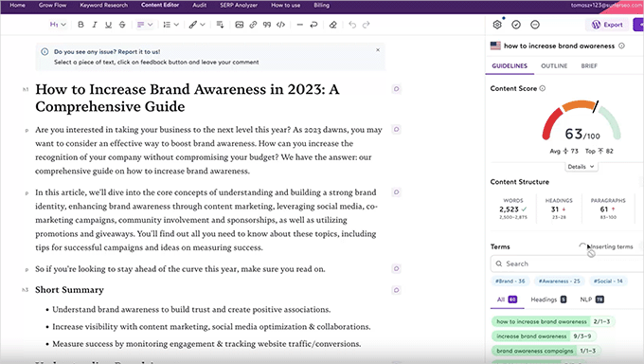Open Billing in top navigation
Screen dimensions: 644x364
coord(322,6)
